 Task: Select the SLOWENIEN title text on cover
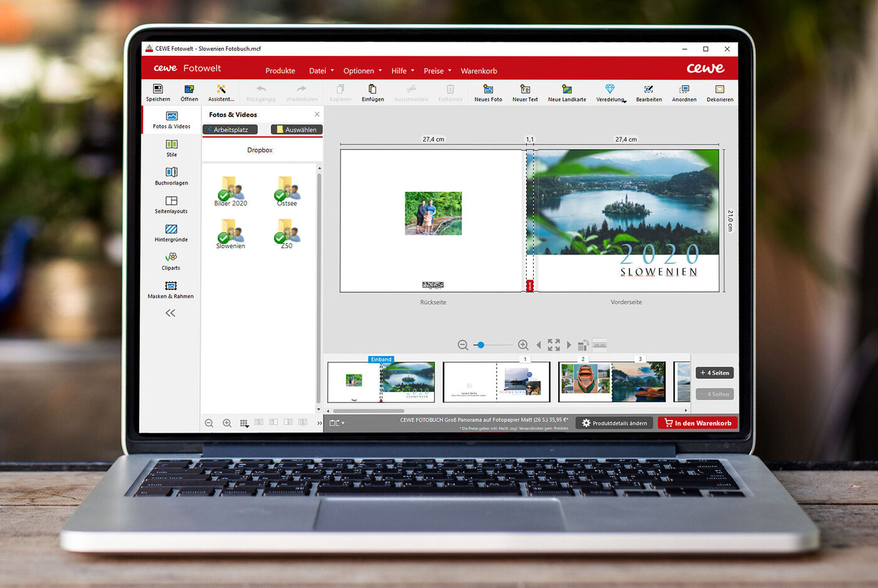[658, 272]
